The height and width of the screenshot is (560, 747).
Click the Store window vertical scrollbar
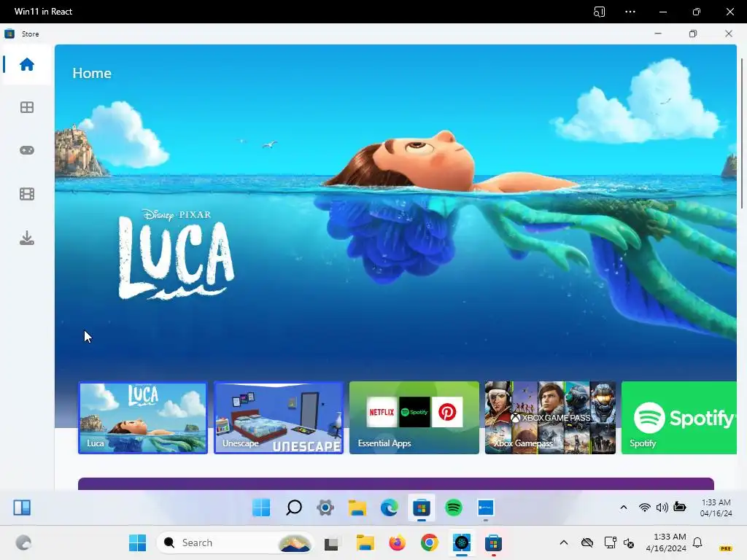point(742,133)
